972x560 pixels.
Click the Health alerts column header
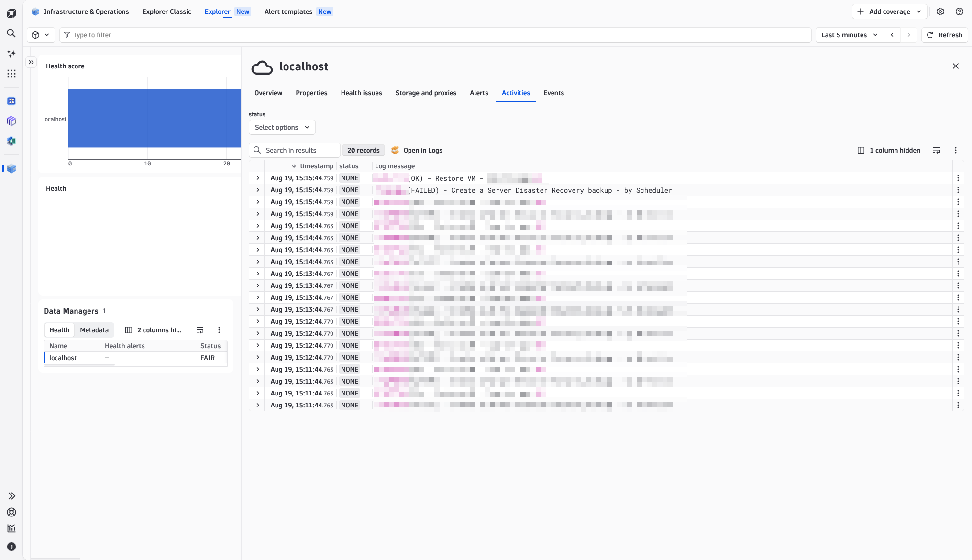pos(124,346)
